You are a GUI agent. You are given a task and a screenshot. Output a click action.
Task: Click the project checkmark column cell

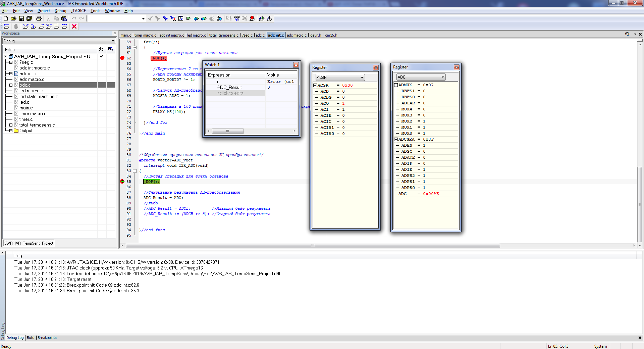point(101,56)
